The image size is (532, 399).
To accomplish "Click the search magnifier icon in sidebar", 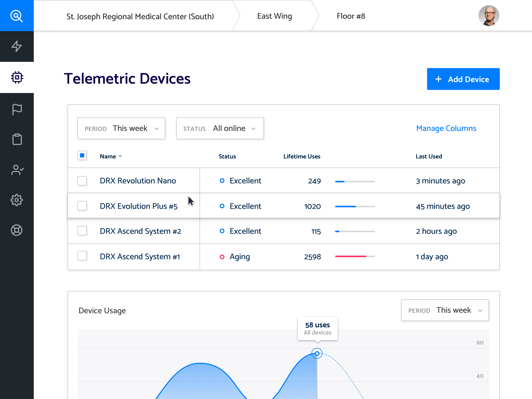I will tap(17, 16).
